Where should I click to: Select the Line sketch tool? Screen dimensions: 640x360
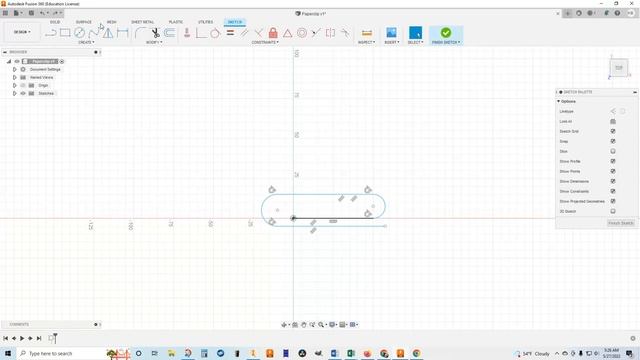50,33
